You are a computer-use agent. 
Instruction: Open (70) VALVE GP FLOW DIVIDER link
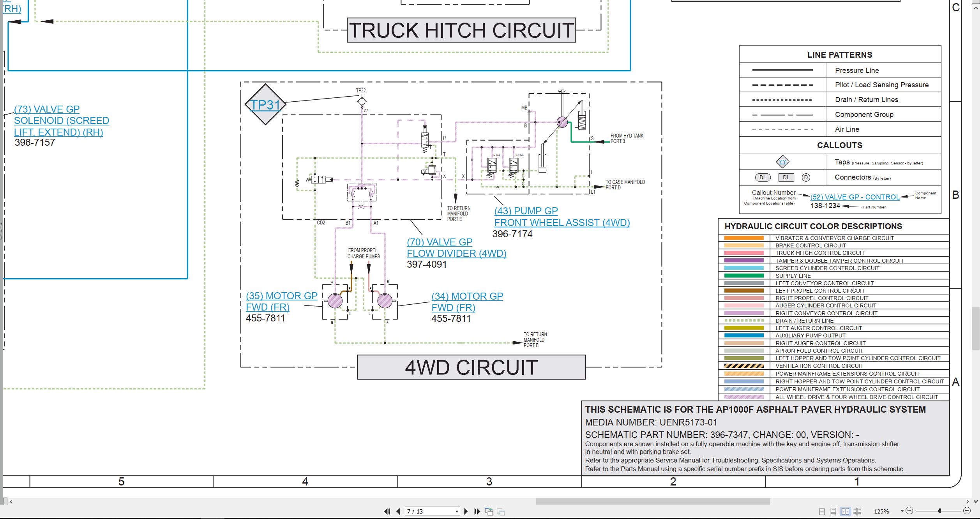pyautogui.click(x=456, y=247)
